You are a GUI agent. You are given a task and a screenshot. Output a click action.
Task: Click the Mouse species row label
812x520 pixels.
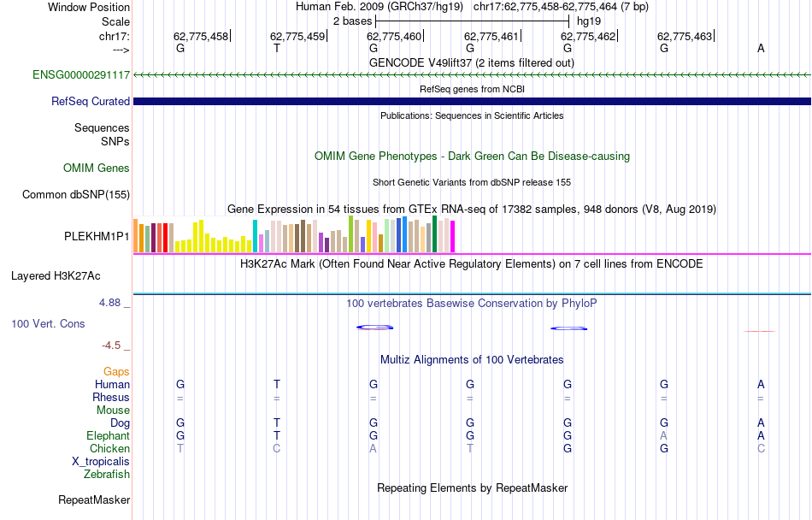point(113,411)
